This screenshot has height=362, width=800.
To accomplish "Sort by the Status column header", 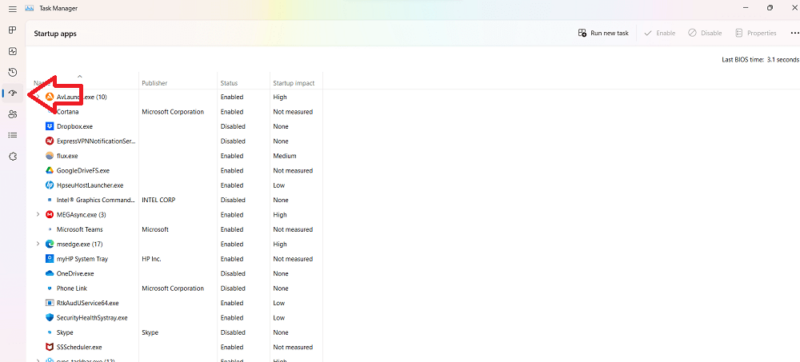I will [x=229, y=83].
